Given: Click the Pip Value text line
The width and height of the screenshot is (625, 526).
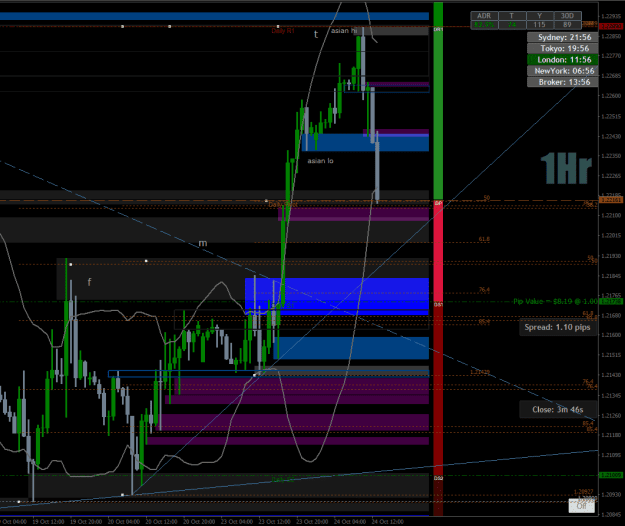Looking at the screenshot, I should click(555, 301).
